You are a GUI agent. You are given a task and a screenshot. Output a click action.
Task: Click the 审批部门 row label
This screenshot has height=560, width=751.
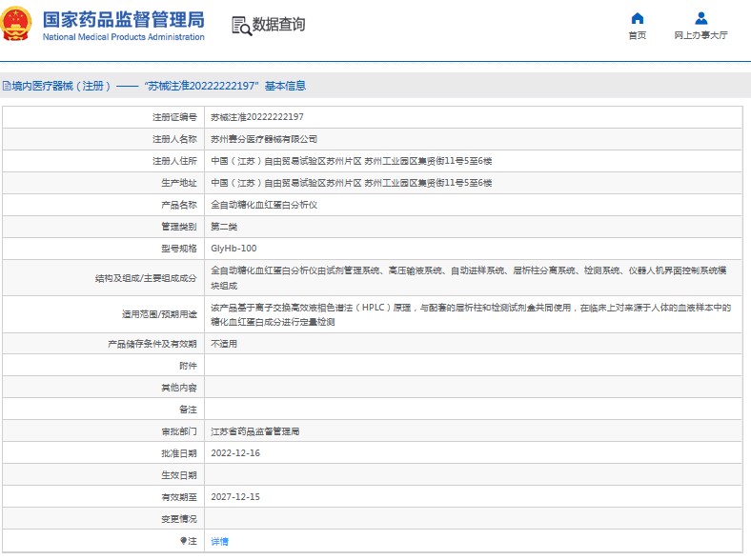[x=179, y=431]
